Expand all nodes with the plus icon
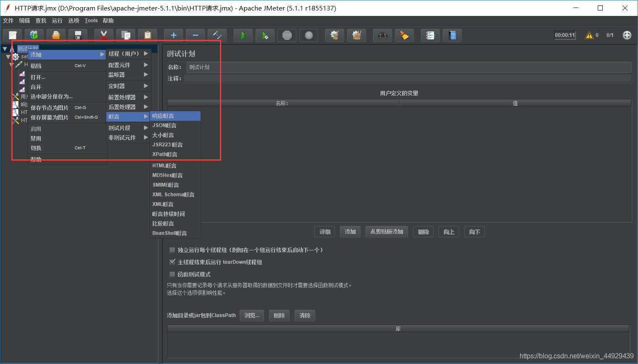 174,36
